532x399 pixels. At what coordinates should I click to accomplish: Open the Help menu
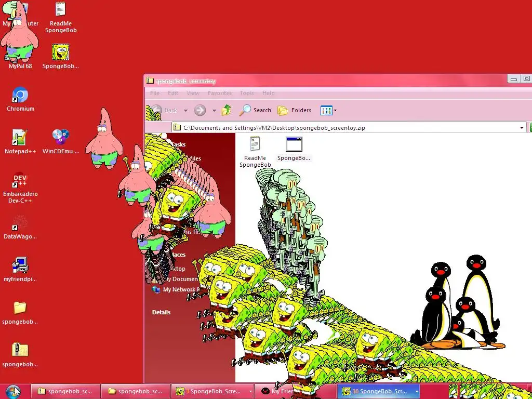point(269,93)
